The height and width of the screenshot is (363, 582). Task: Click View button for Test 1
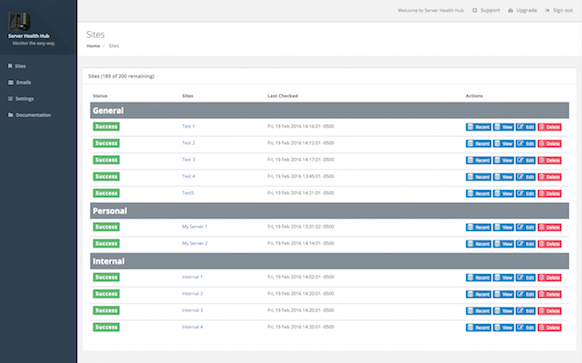click(503, 127)
